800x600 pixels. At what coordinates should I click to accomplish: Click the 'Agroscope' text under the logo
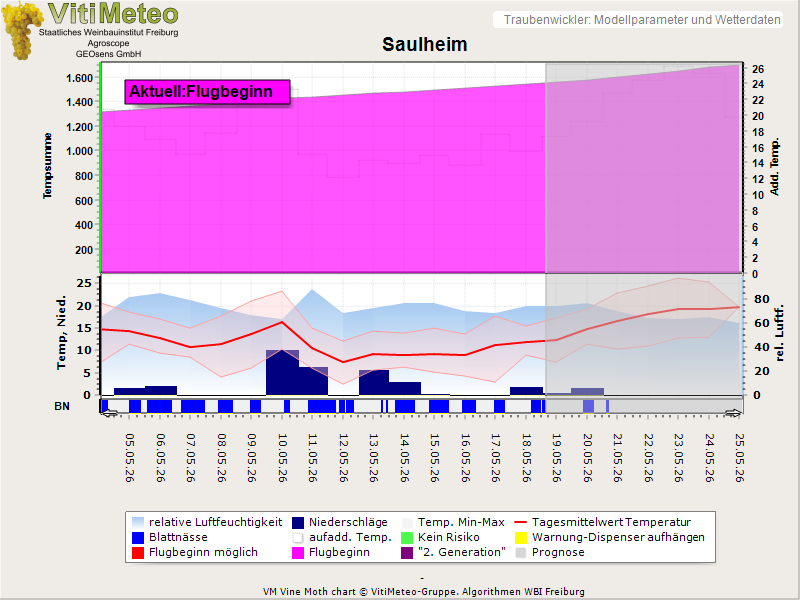pos(108,43)
